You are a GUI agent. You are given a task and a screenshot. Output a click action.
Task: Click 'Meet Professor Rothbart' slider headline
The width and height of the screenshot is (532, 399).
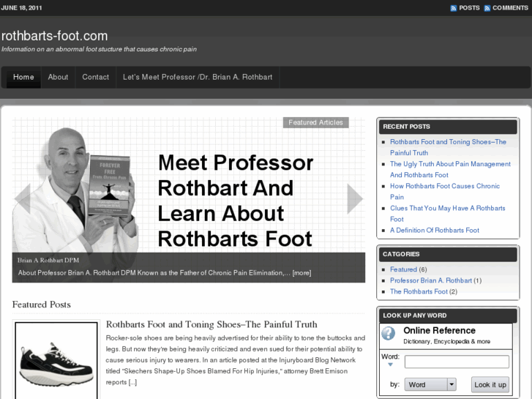coord(236,201)
